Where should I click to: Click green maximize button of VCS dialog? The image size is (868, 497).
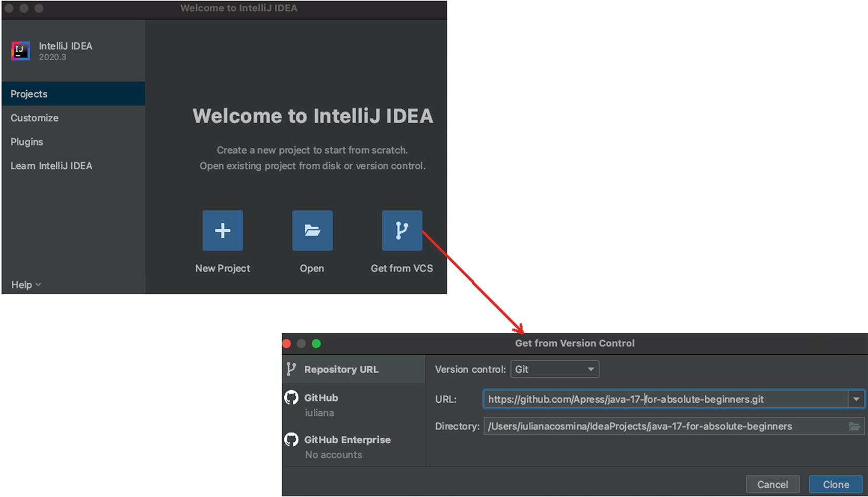click(x=316, y=344)
